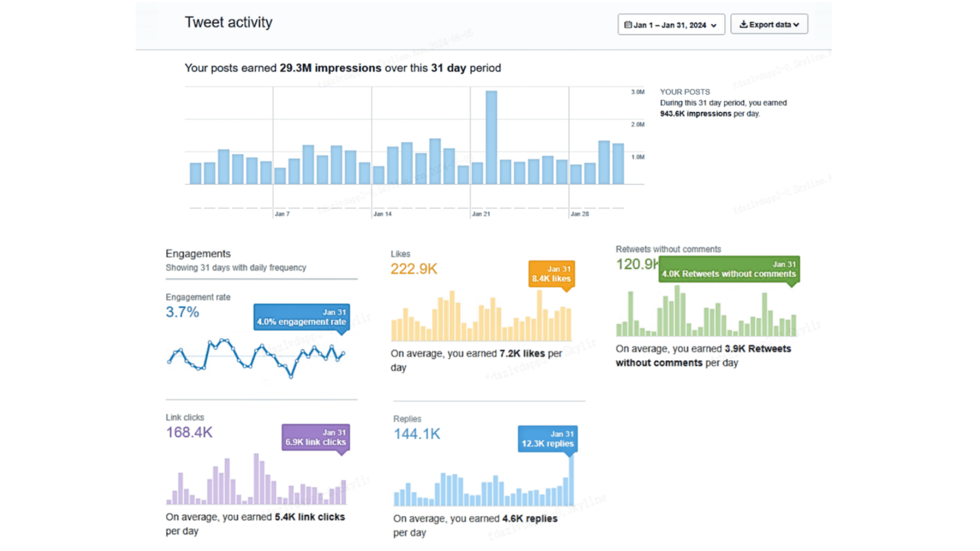Expand the date range dropdown chevron
This screenshot has width=980, height=551.
(x=714, y=26)
